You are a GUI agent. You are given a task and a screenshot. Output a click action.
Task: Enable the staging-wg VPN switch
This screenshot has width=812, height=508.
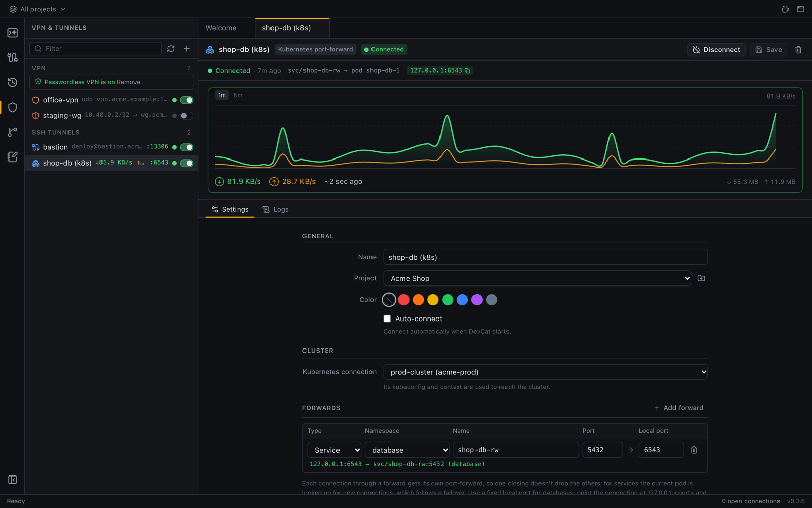tap(187, 116)
